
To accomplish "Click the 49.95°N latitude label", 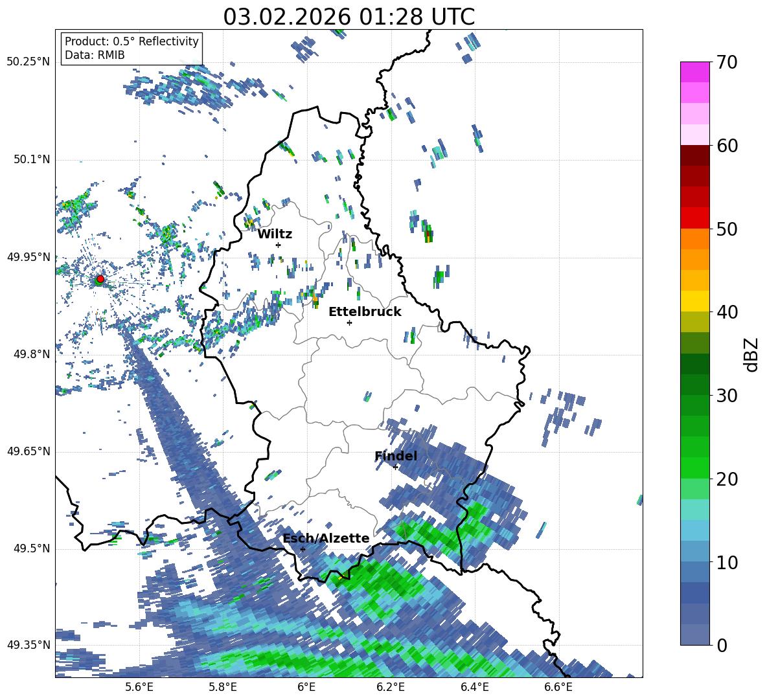I will pyautogui.click(x=29, y=256).
